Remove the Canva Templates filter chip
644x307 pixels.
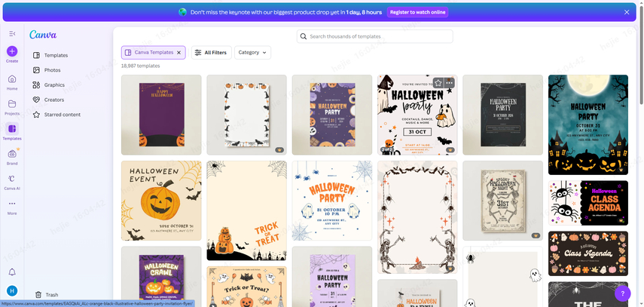tap(179, 53)
